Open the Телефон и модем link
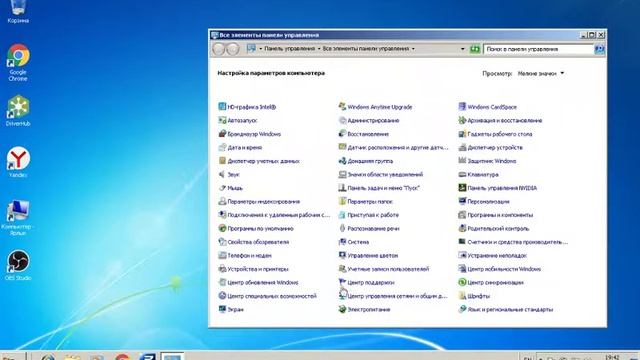Screen dimensions: 640x360 249,256
